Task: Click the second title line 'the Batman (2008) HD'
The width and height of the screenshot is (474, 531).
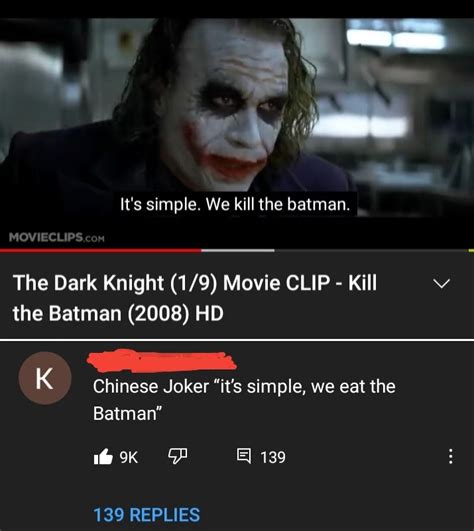Action: click(x=118, y=313)
